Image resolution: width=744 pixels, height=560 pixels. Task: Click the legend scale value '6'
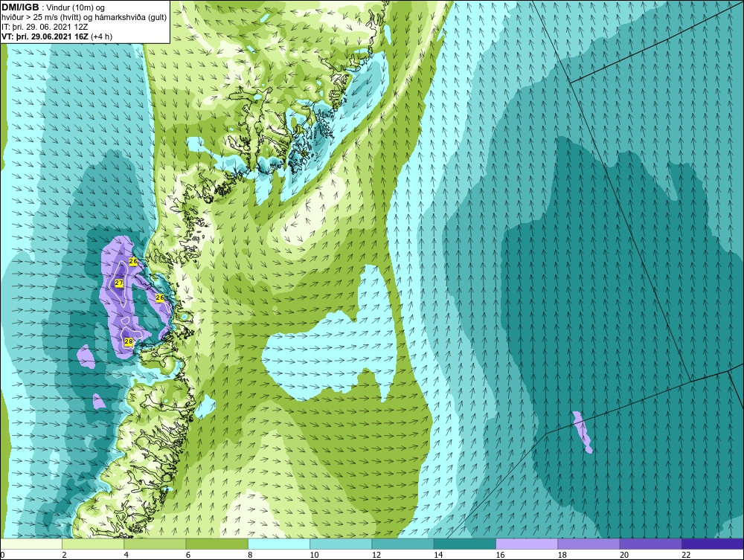coord(188,556)
